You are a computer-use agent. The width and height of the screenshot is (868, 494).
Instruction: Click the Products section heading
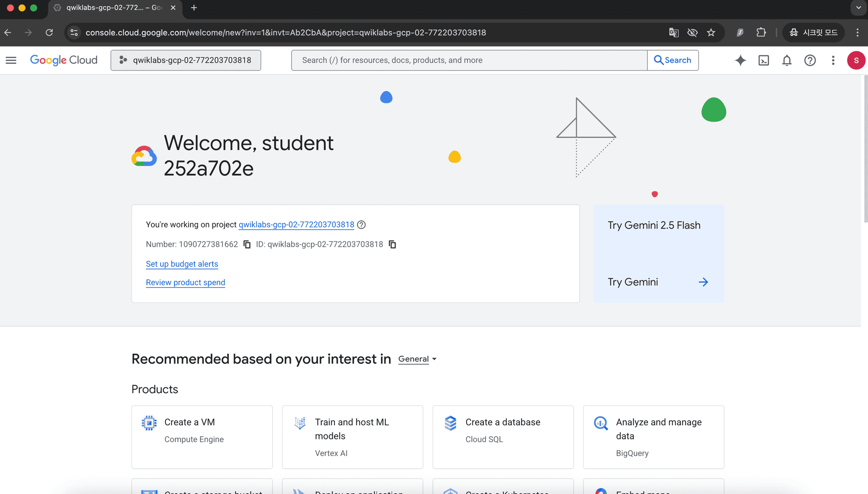[x=155, y=389]
